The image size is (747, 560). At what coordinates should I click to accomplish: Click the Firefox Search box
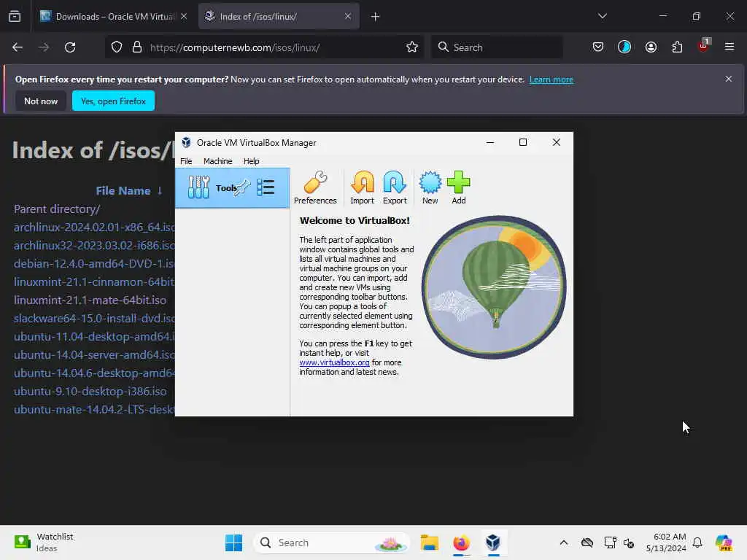click(x=497, y=47)
